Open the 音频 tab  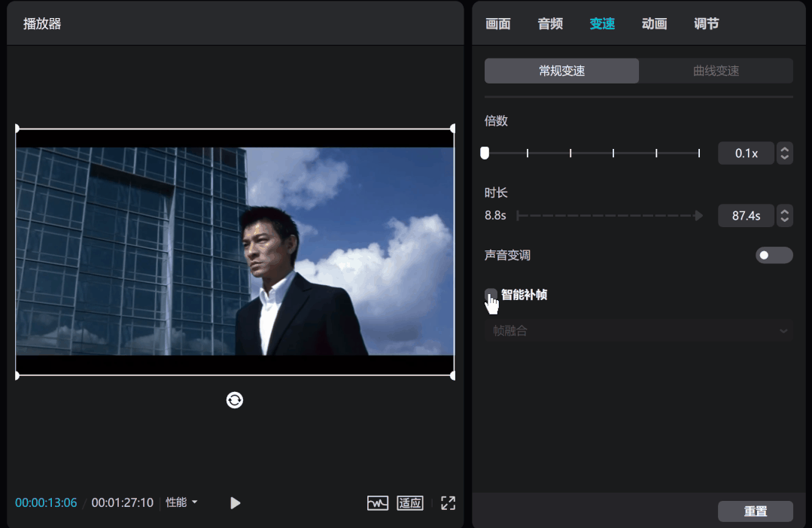tap(550, 24)
